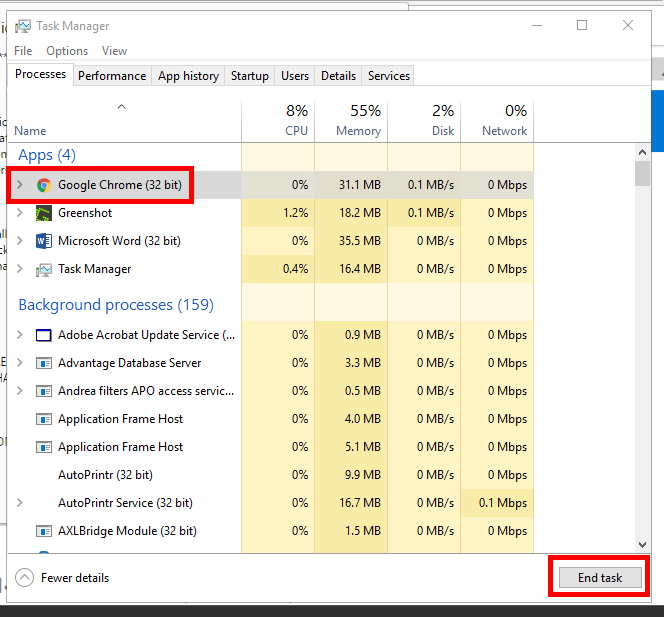Viewport: 664px width, 617px height.
Task: Select the Processes tab
Action: (41, 74)
